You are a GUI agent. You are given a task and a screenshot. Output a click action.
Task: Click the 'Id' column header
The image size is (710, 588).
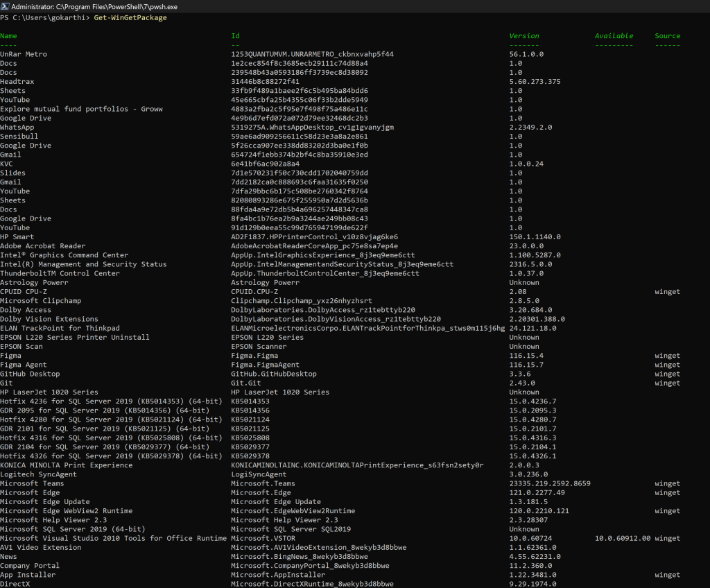click(x=236, y=36)
